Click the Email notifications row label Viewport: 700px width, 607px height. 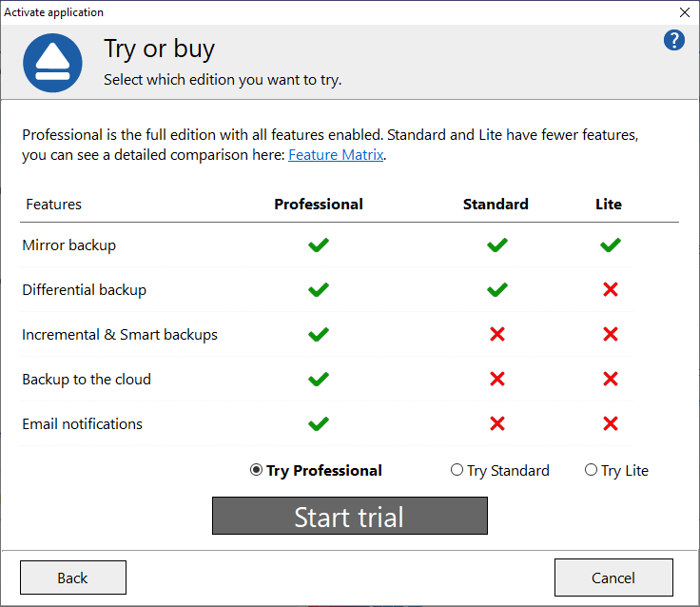point(82,424)
